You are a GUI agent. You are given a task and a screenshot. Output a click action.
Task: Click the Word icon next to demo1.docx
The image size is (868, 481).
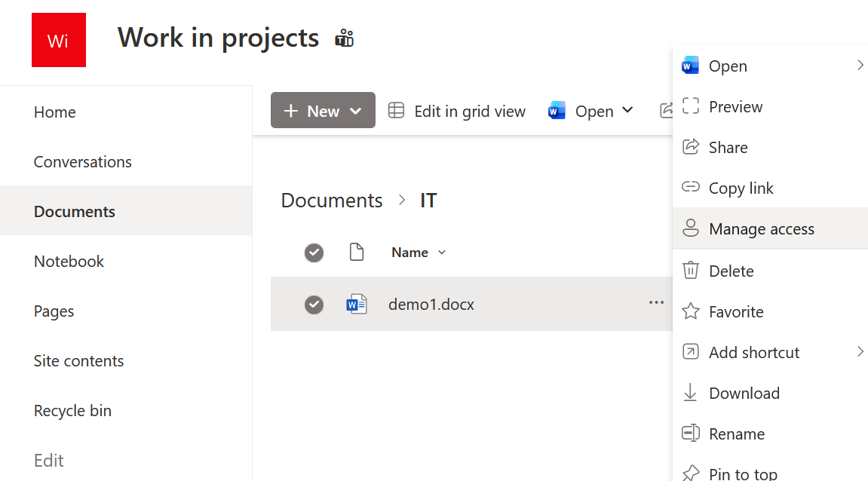click(x=357, y=304)
